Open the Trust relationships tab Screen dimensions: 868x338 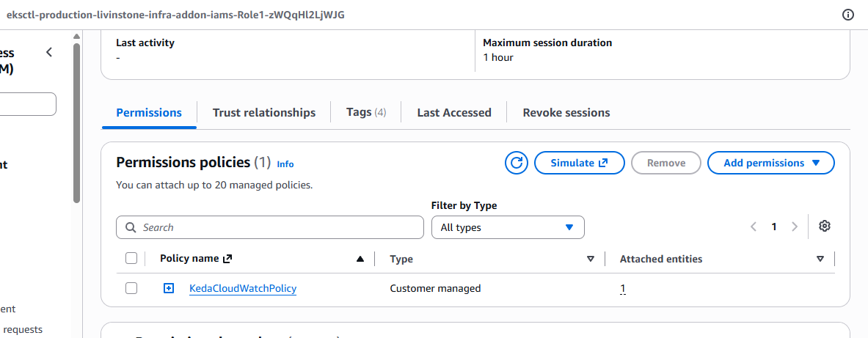[264, 113]
